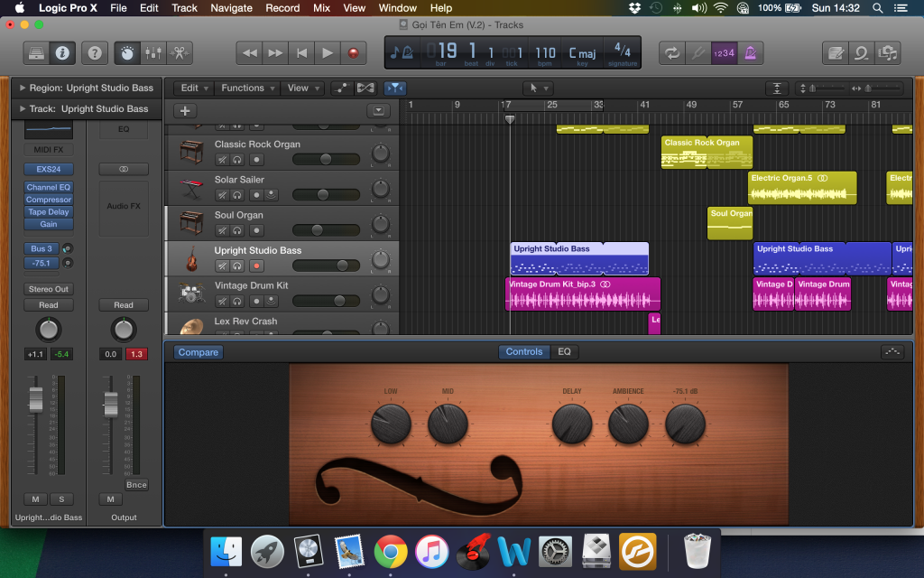
Task: Click the AMBIENCE knob in Smart Controls
Action: tap(628, 424)
